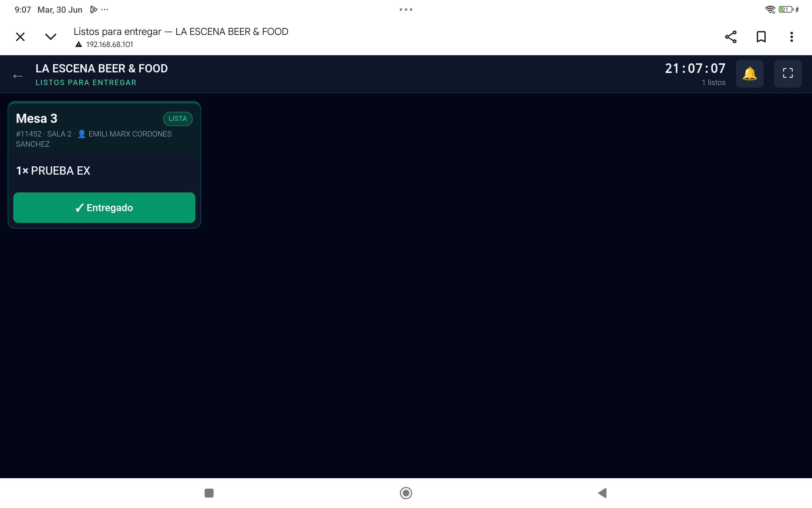Tap the Android back triangle button
The image size is (812, 508).
pos(603,493)
